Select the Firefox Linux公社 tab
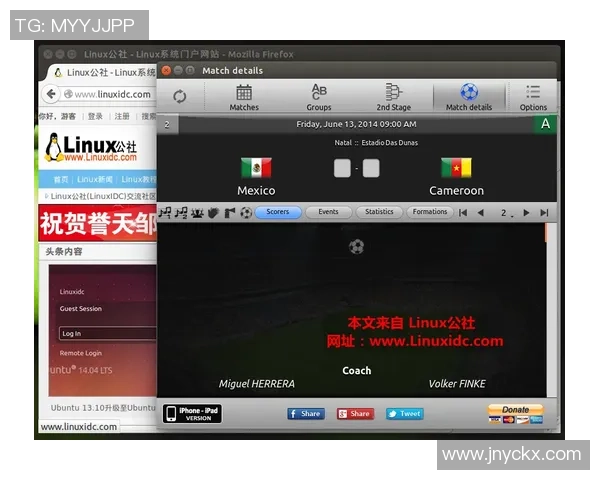This screenshot has width=600, height=480. 102,72
